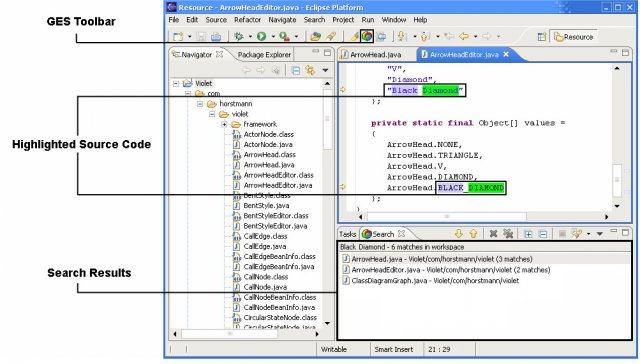640x364 pixels.
Task: Click the Back navigation arrow in main toolbar
Action: (464, 36)
